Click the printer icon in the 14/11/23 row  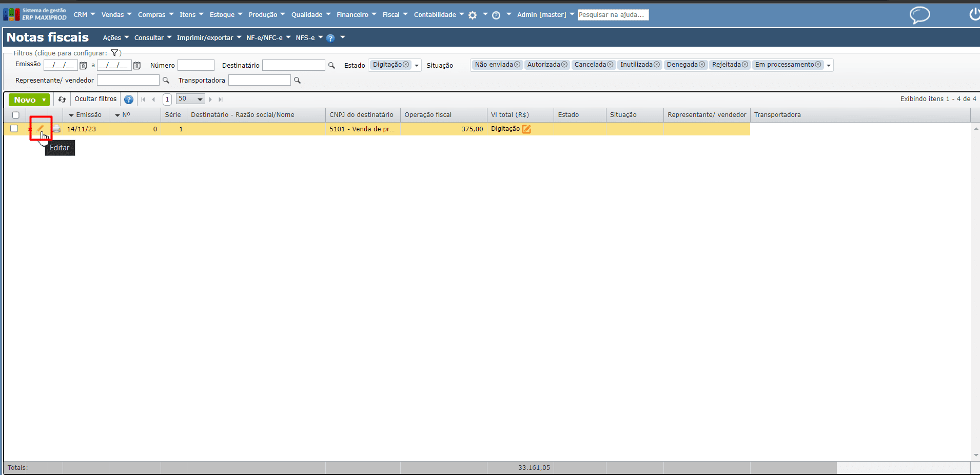(x=56, y=129)
